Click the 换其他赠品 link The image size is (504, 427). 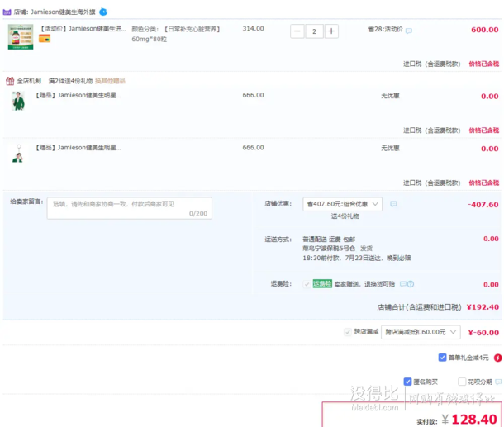pos(110,81)
